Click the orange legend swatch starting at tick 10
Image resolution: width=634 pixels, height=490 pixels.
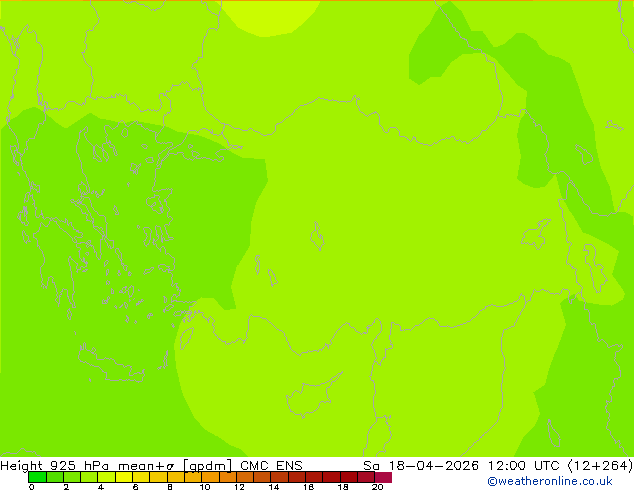pyautogui.click(x=211, y=477)
